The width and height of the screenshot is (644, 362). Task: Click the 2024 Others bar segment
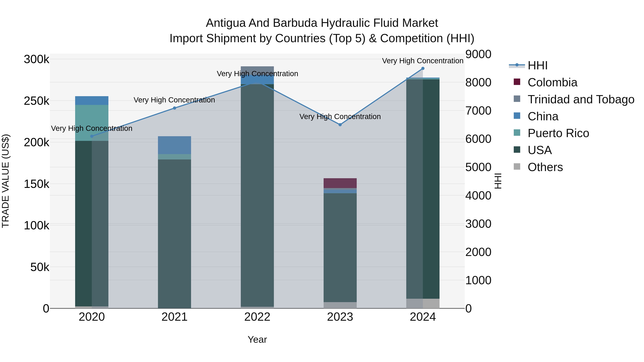click(x=423, y=304)
